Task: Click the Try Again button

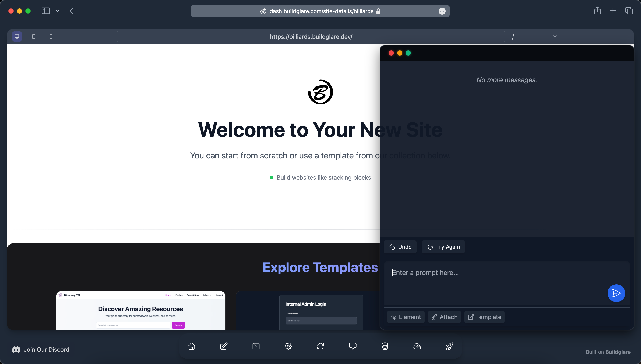Action: pyautogui.click(x=443, y=247)
